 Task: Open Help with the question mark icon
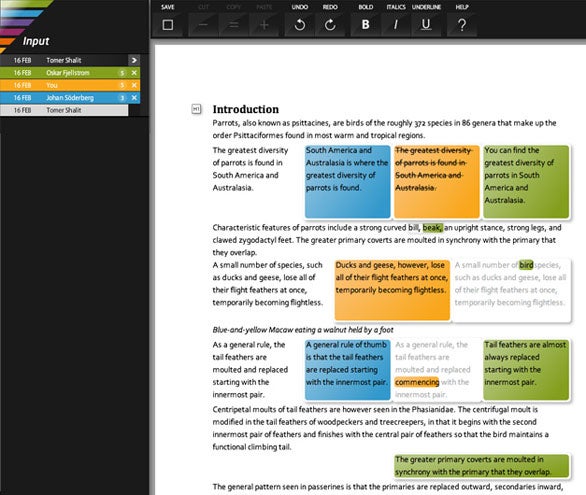point(462,25)
